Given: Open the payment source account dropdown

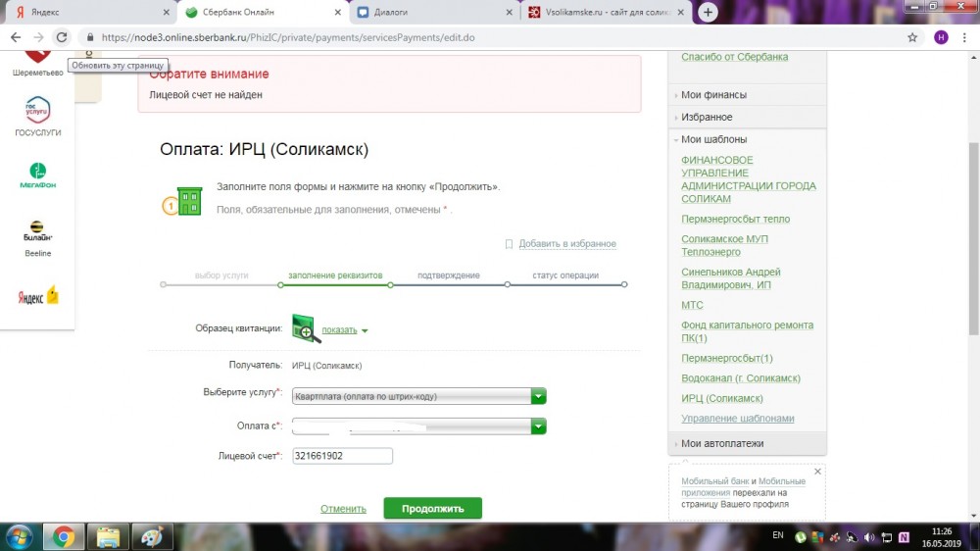Looking at the screenshot, I should coord(538,426).
